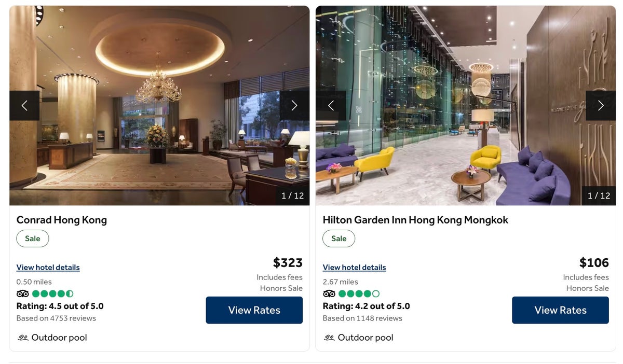Show previous photo of Conrad Hong Kong
This screenshot has height=364, width=623.
pos(24,106)
